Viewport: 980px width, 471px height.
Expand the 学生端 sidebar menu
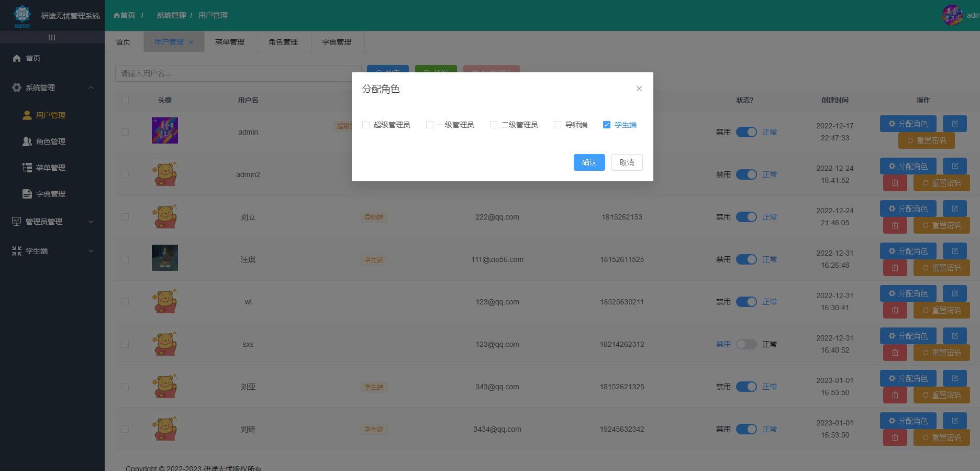[52, 251]
